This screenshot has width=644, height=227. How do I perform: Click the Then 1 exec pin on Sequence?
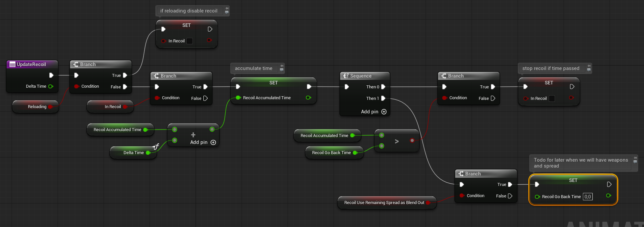point(383,98)
